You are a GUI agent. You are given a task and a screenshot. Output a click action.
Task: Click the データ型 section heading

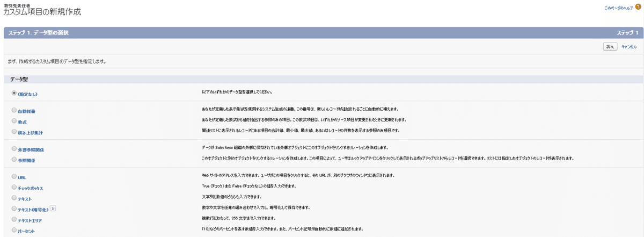[x=19, y=79]
